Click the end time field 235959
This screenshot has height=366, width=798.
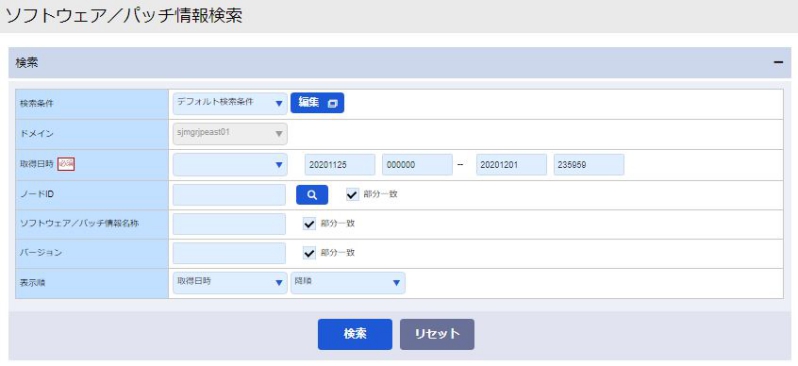point(589,165)
